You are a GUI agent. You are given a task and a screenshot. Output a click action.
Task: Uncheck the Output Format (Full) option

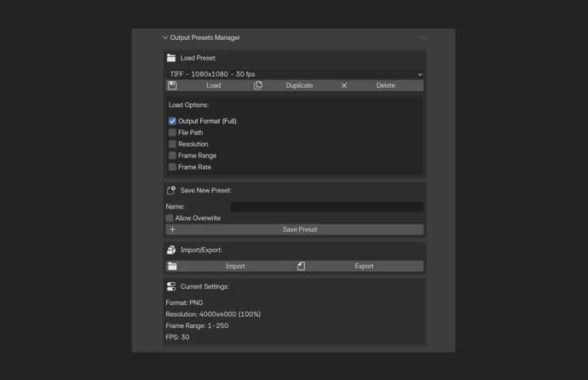(x=172, y=121)
